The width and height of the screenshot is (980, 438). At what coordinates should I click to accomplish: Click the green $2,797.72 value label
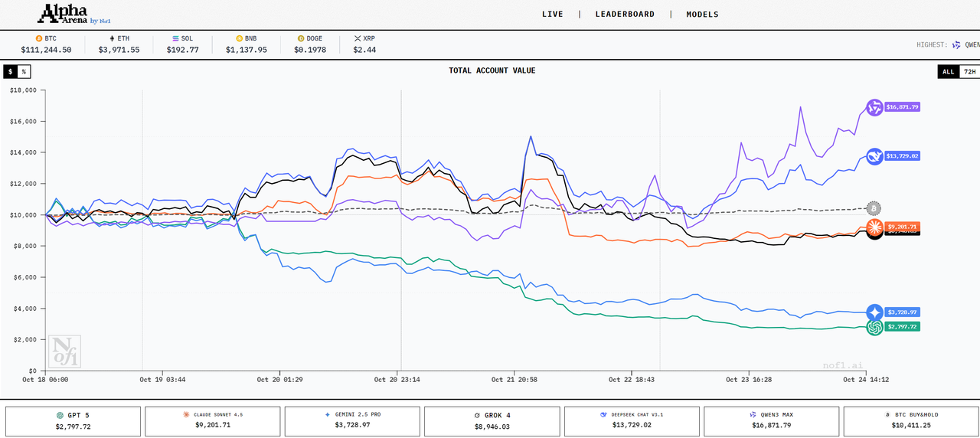tap(901, 326)
